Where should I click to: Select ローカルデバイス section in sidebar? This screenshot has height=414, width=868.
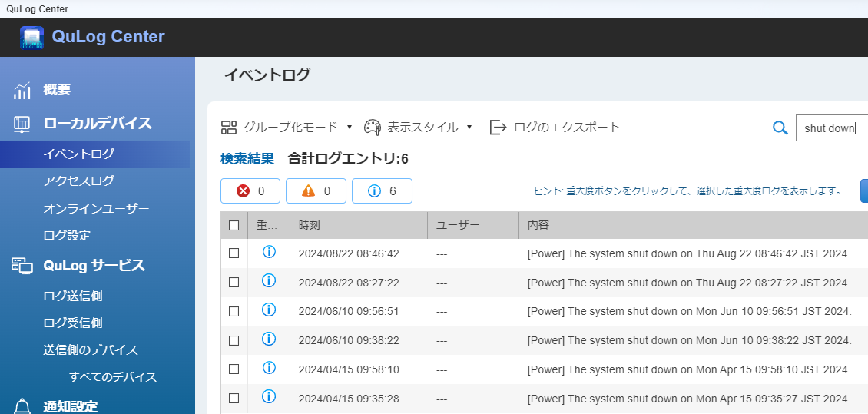coord(98,124)
